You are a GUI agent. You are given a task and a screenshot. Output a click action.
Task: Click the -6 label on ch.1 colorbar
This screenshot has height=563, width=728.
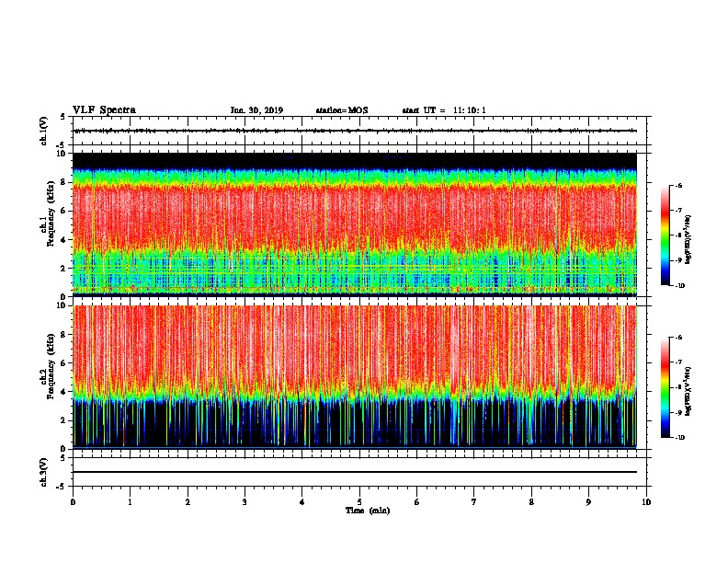pos(678,186)
